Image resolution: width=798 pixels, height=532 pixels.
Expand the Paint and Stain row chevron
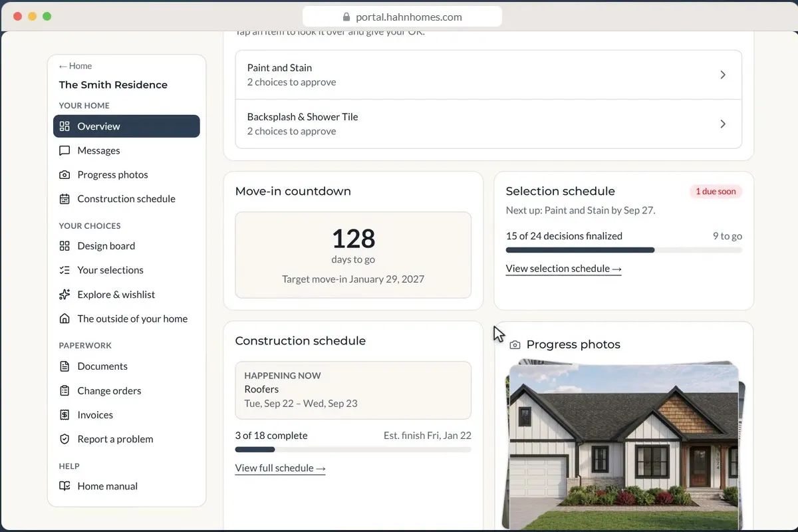click(x=723, y=75)
